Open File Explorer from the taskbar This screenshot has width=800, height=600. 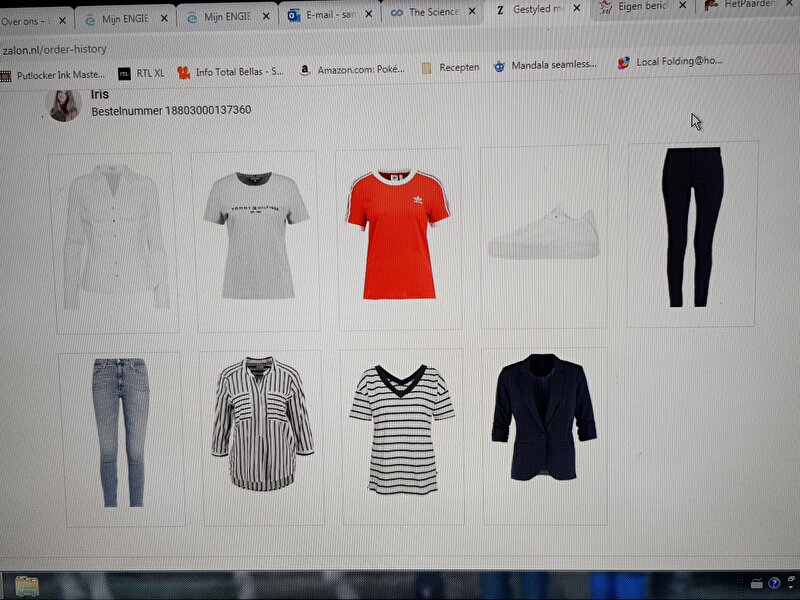tap(27, 586)
